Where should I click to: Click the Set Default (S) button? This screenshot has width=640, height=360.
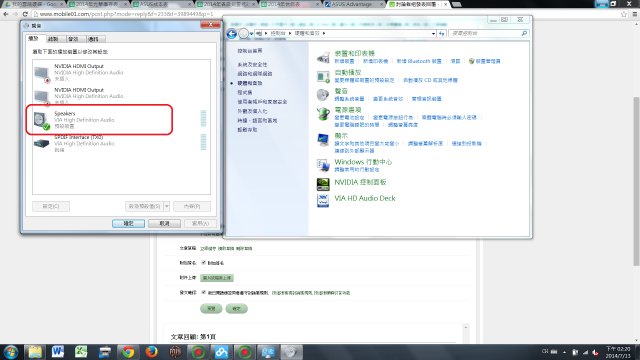144,206
